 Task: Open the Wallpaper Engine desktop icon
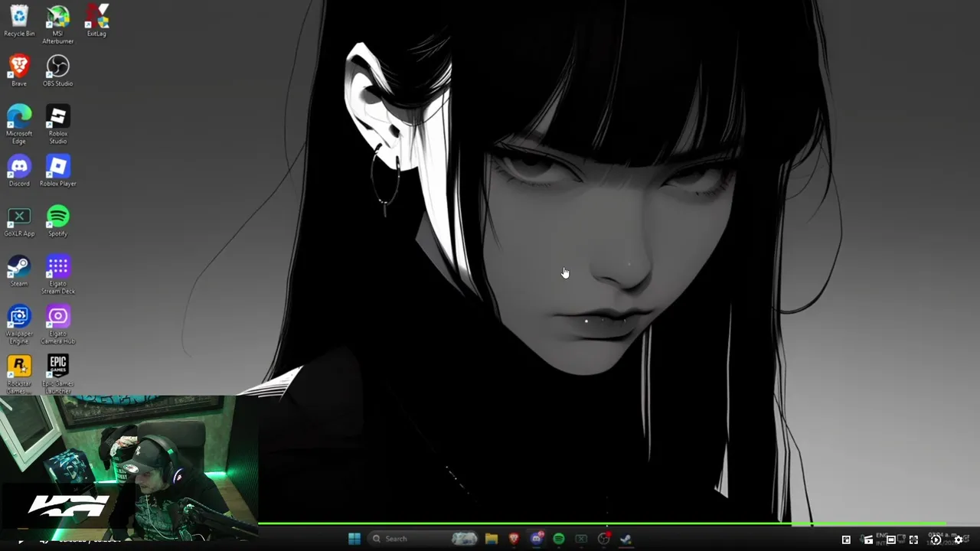point(19,324)
